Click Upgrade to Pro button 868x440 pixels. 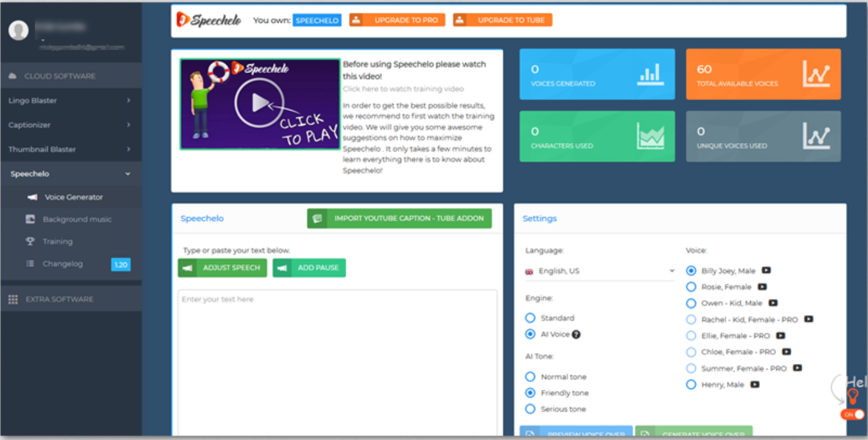397,20
